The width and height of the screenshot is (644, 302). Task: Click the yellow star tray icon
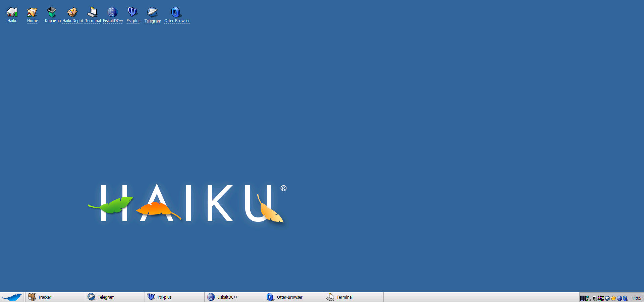pyautogui.click(x=613, y=298)
